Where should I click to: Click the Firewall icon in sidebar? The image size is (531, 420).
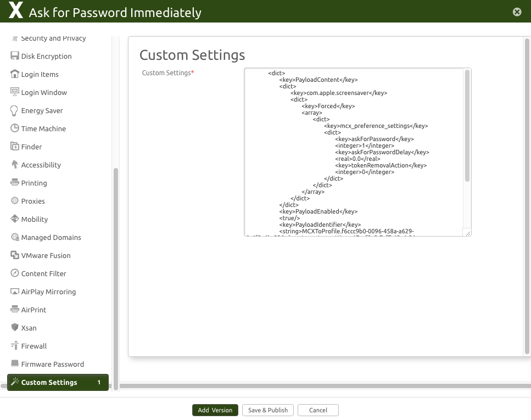(15, 345)
